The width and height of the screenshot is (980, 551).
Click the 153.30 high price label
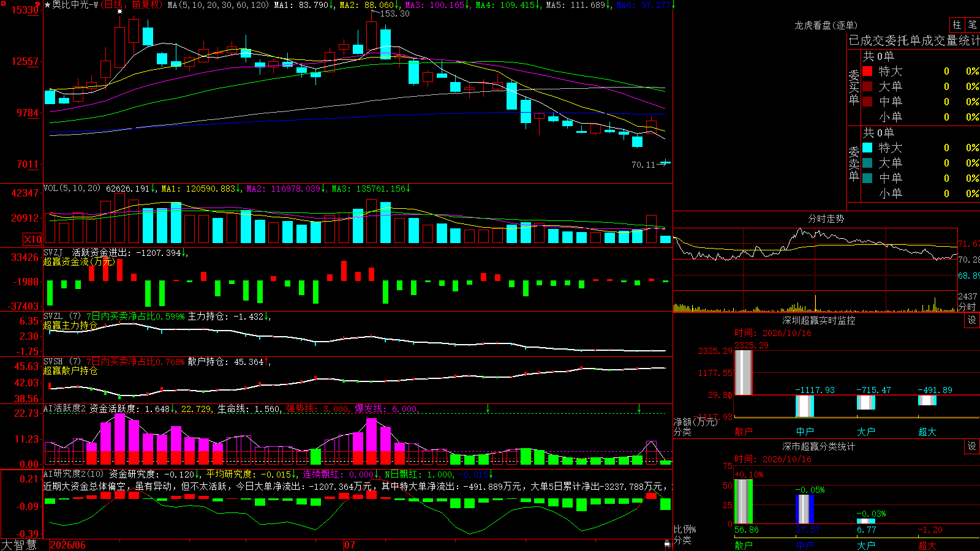tap(394, 13)
